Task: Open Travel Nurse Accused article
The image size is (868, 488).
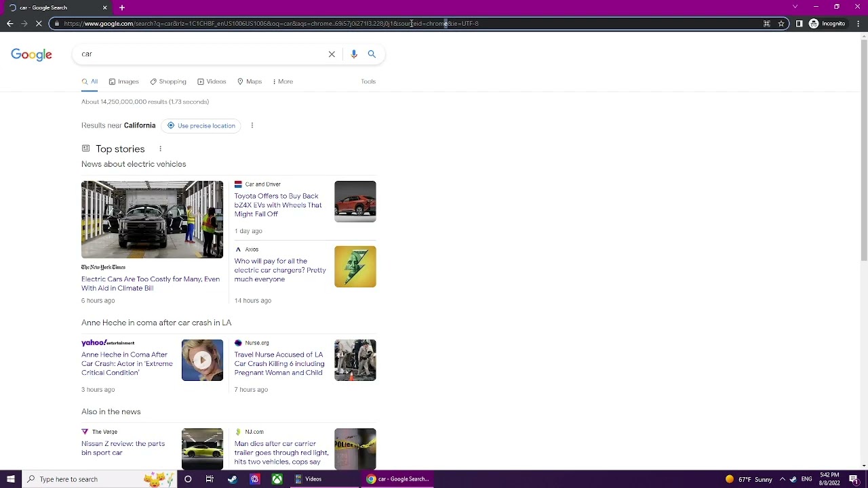Action: [x=279, y=363]
